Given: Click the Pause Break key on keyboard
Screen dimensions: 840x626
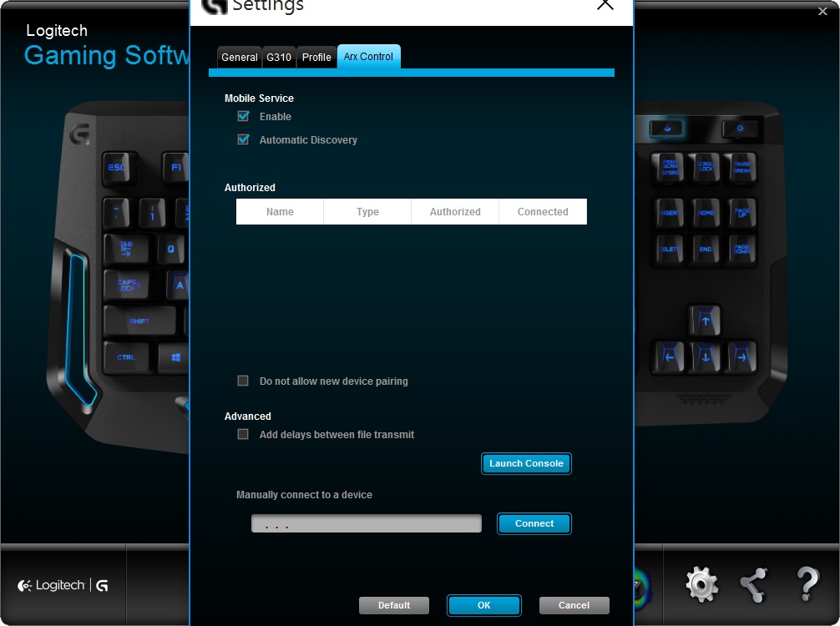Looking at the screenshot, I should click(741, 168).
